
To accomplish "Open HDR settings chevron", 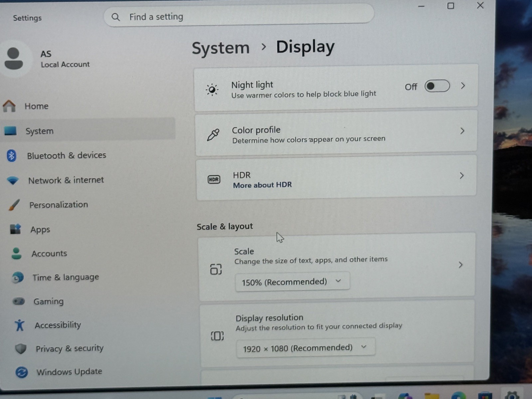I will (x=461, y=175).
